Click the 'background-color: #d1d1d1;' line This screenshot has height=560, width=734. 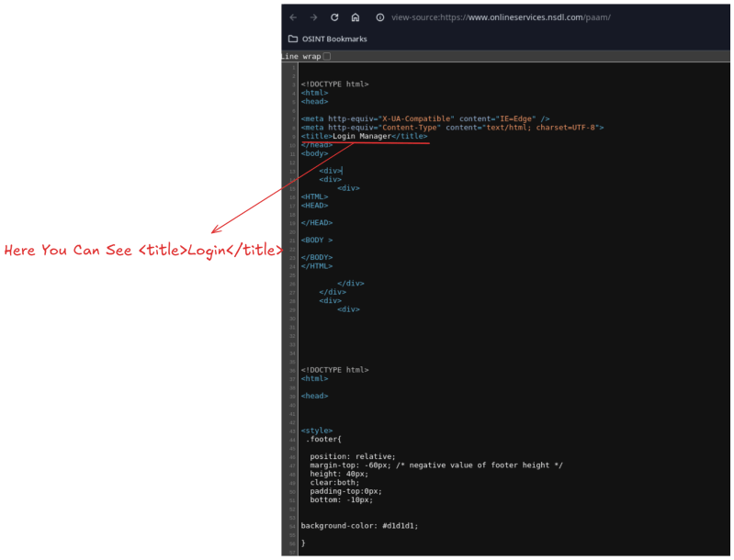pos(359,526)
